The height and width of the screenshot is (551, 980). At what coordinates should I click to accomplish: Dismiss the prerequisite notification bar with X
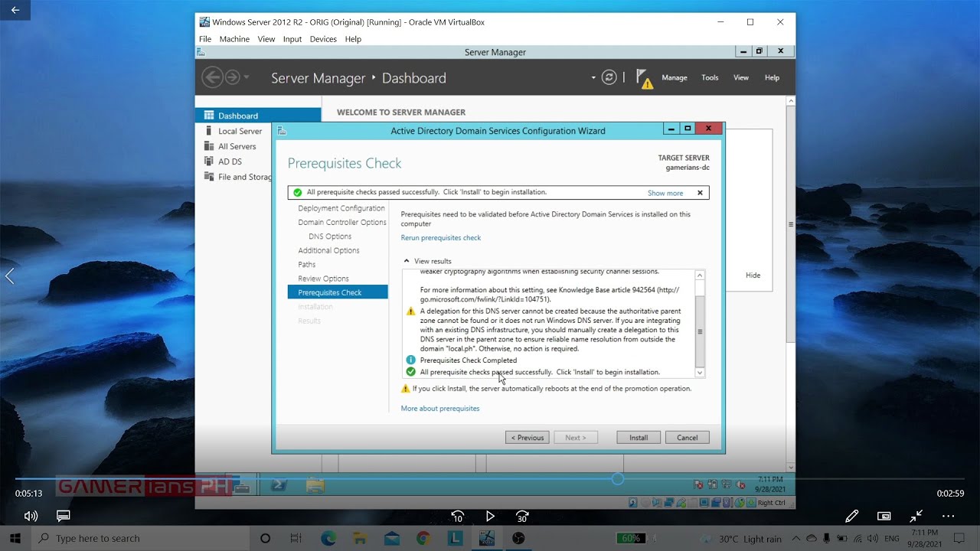tap(700, 193)
